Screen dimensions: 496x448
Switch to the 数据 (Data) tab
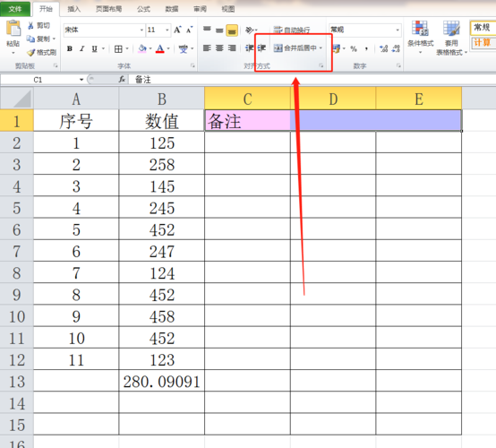coord(172,9)
